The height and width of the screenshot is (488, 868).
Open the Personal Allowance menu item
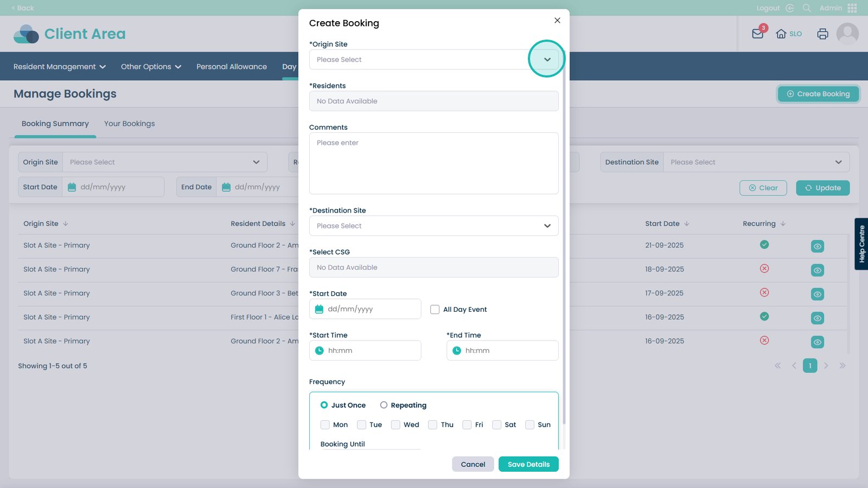point(232,67)
